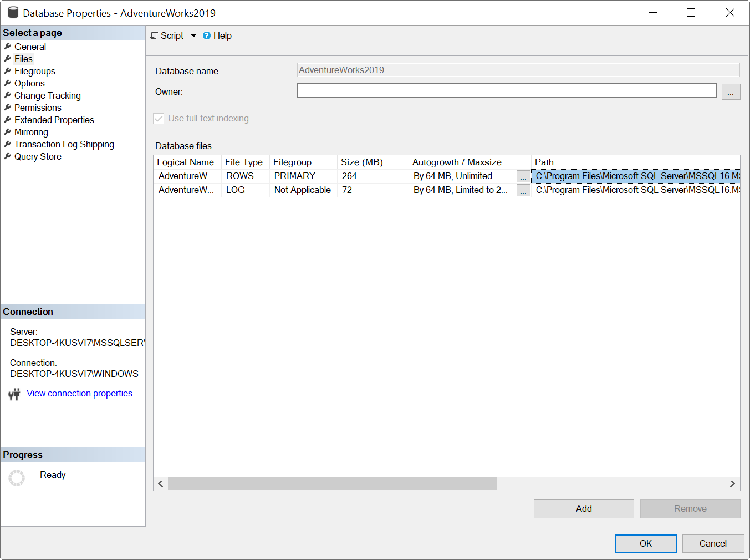Click the right arrow of horizontal scrollbar

[x=732, y=483]
